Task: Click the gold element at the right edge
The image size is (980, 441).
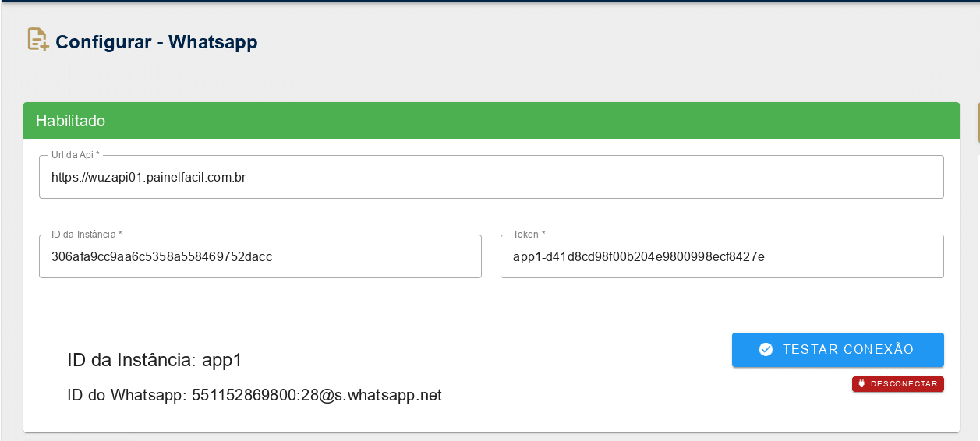Action: [x=978, y=123]
